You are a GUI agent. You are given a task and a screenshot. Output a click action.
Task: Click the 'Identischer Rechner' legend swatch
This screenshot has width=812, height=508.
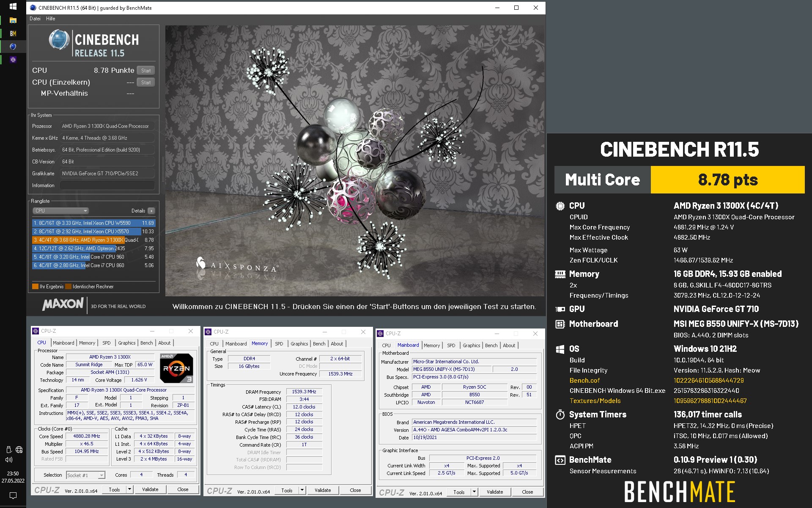(69, 287)
